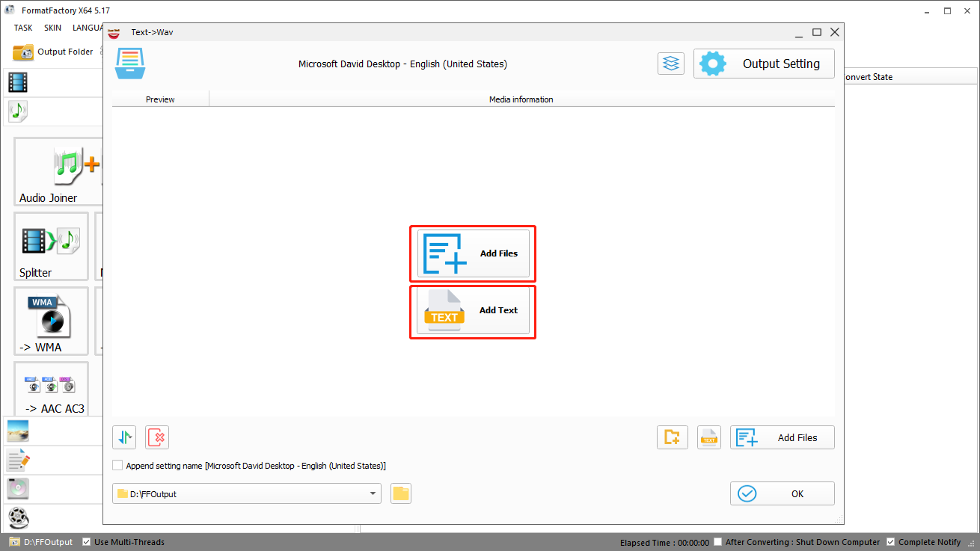Click the add folder icon button
The image size is (980, 551).
[x=672, y=437]
